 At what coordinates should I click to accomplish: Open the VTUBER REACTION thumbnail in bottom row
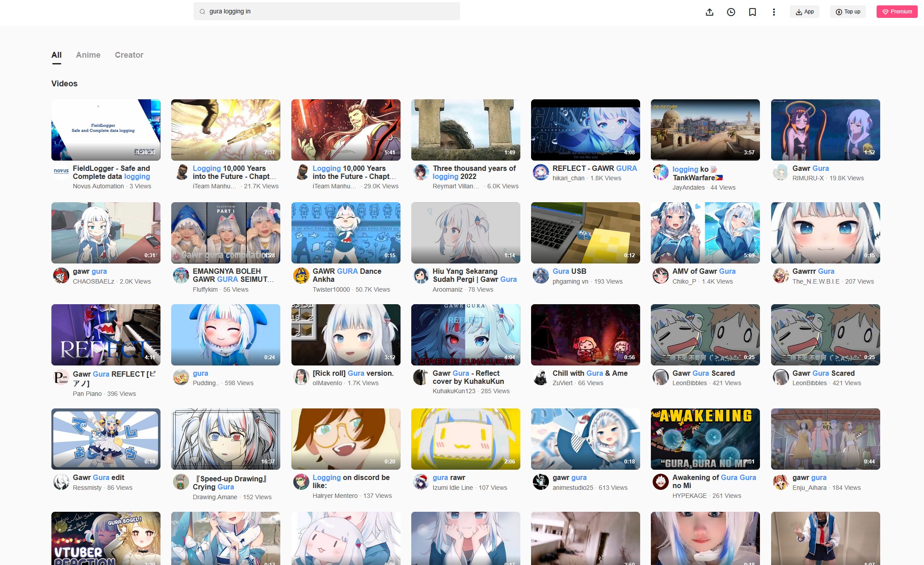click(x=106, y=538)
